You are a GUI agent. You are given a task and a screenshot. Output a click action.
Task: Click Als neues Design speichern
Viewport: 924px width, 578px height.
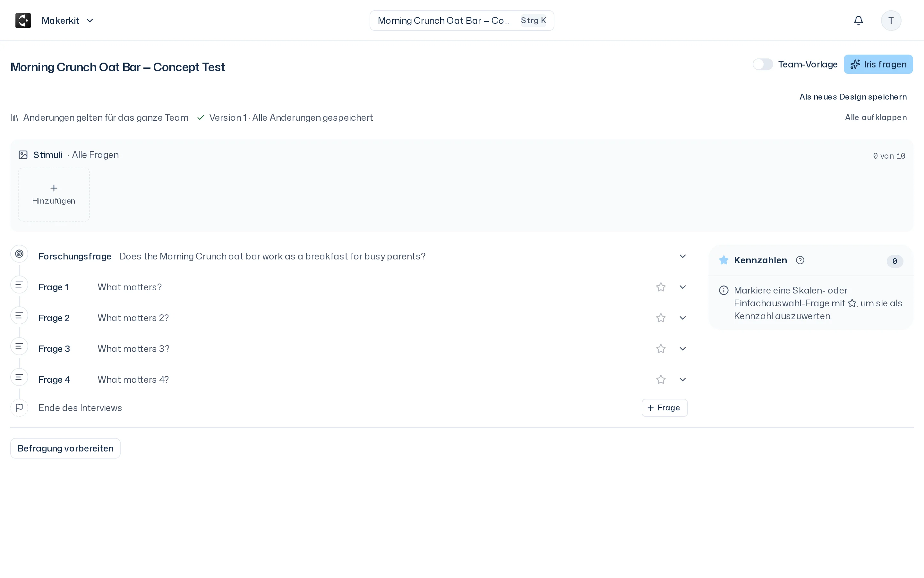click(x=853, y=97)
